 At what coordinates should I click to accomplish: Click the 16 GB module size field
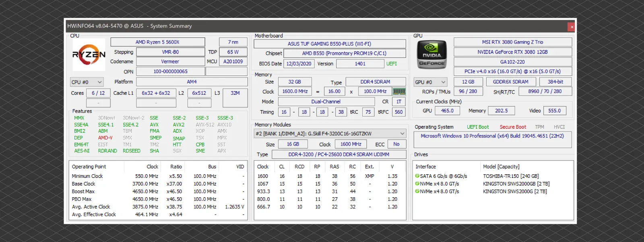293,144
